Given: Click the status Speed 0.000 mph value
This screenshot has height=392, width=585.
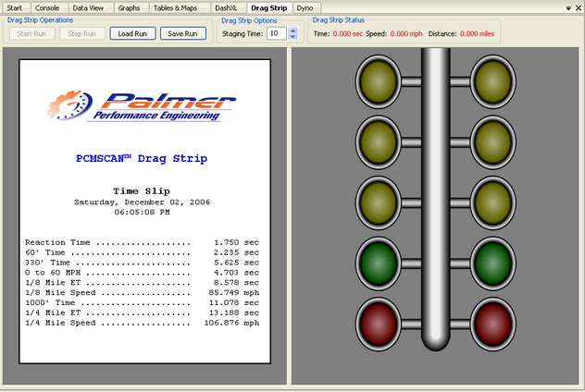Looking at the screenshot, I should pyautogui.click(x=406, y=34).
